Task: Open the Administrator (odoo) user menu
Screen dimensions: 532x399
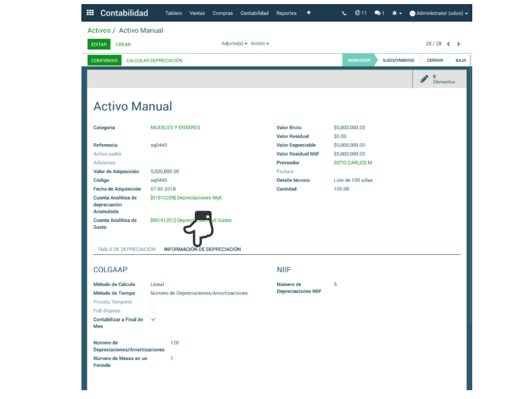Action: point(438,13)
